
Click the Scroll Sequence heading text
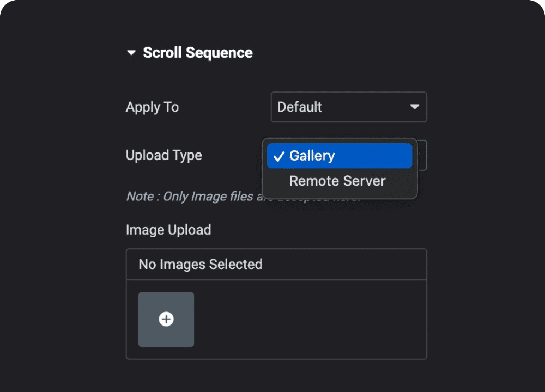197,53
